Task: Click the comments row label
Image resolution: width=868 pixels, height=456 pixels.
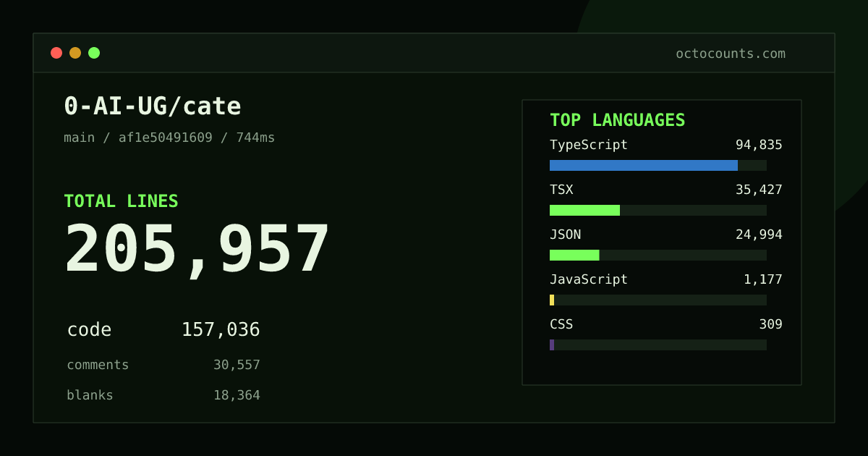Action: point(98,365)
